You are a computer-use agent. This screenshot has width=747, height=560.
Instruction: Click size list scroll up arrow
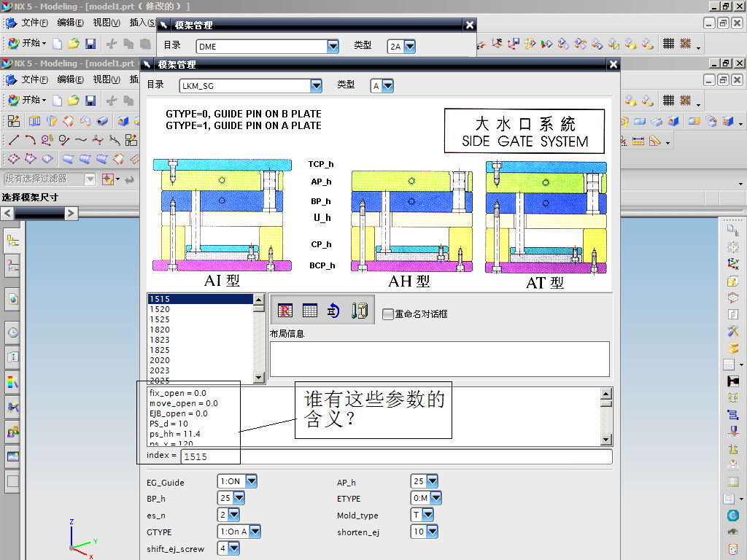(259, 300)
